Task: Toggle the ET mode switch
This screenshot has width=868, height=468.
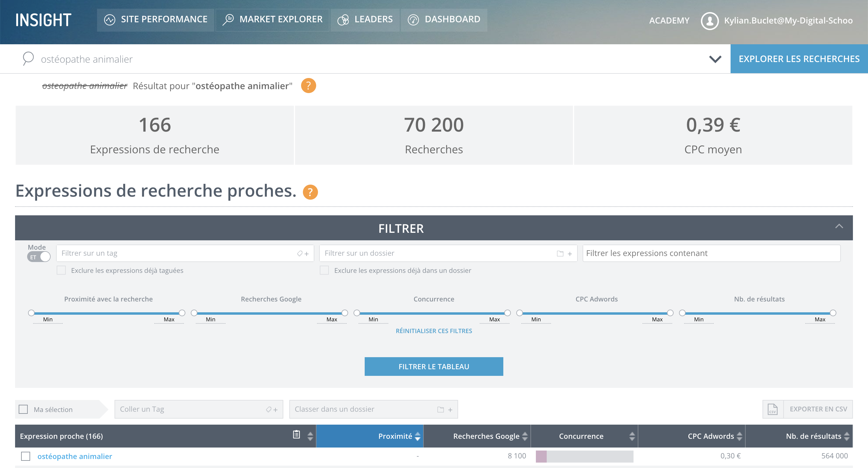Action: tap(39, 257)
